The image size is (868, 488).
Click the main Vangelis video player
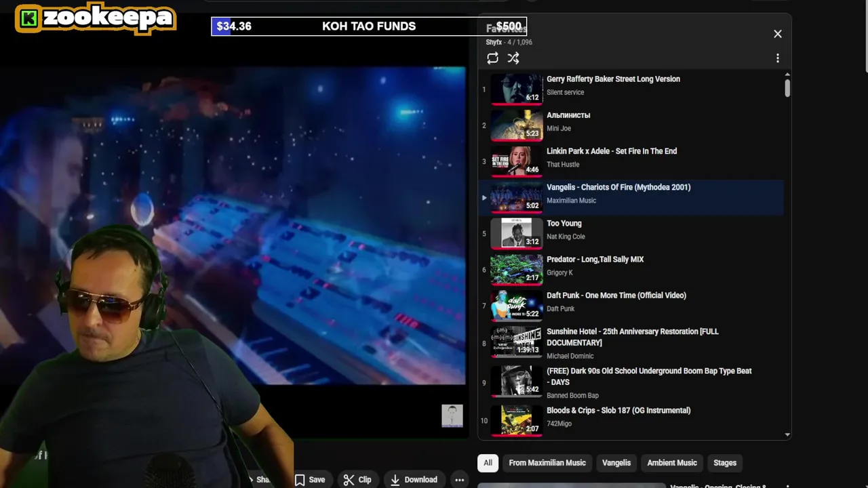tap(233, 226)
